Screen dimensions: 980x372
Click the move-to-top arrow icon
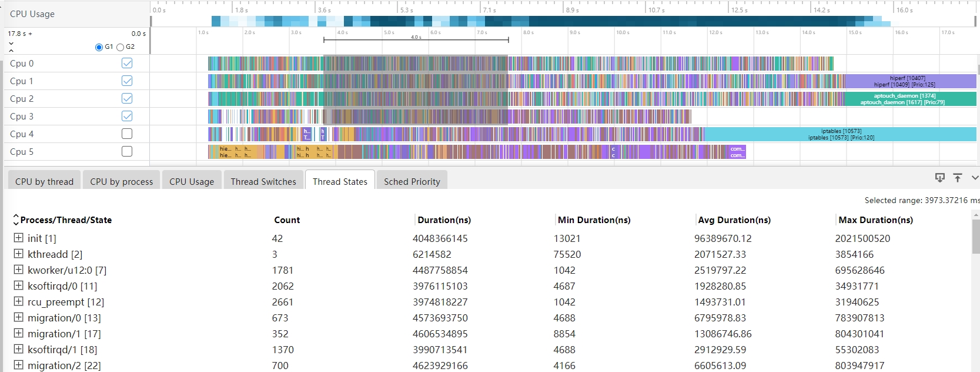pos(958,178)
